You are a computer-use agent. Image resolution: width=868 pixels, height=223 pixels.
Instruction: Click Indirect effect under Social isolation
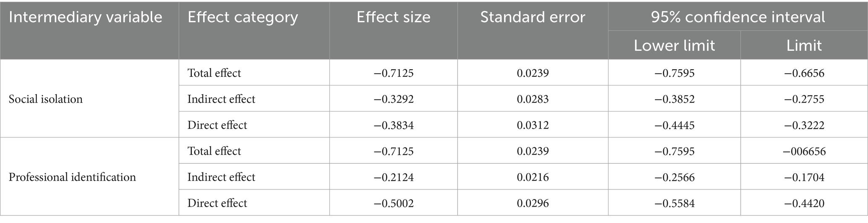click(221, 99)
